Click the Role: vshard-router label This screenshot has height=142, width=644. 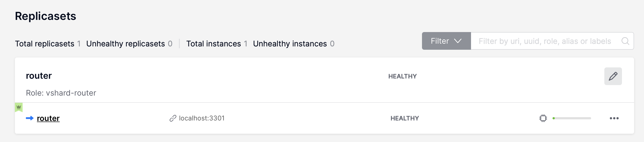61,93
